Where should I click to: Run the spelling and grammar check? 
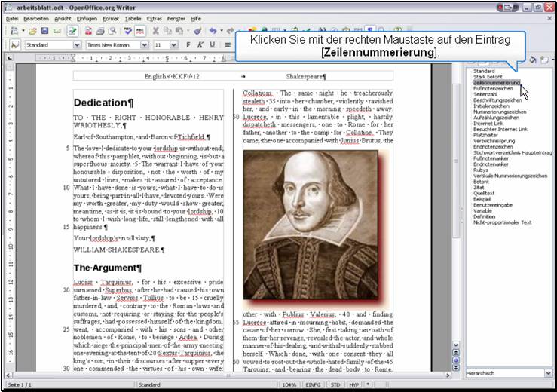pos(128,31)
